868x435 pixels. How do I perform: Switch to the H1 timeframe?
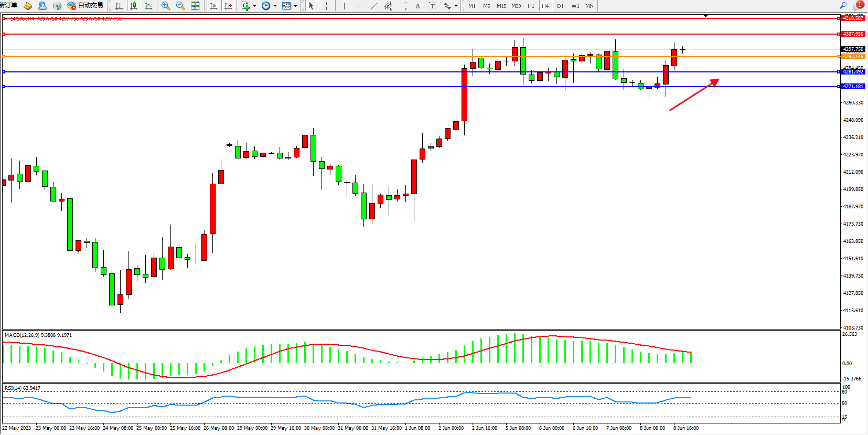coord(531,6)
